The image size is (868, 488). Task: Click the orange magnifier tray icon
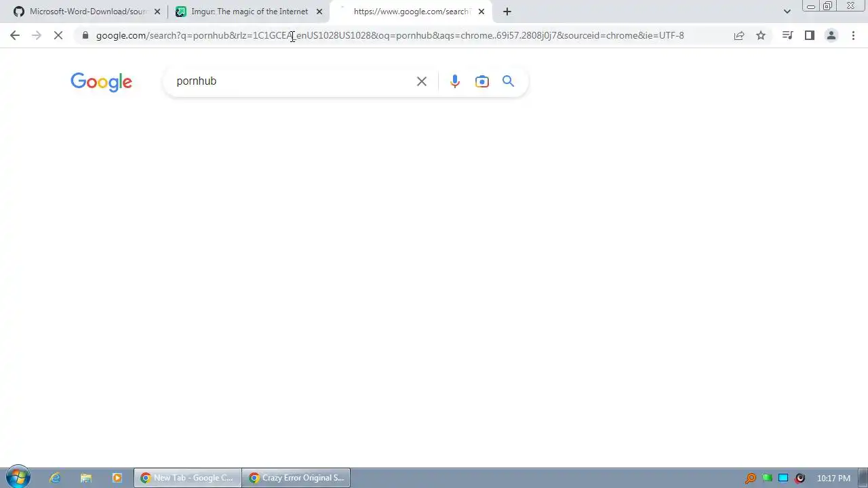pos(751,478)
